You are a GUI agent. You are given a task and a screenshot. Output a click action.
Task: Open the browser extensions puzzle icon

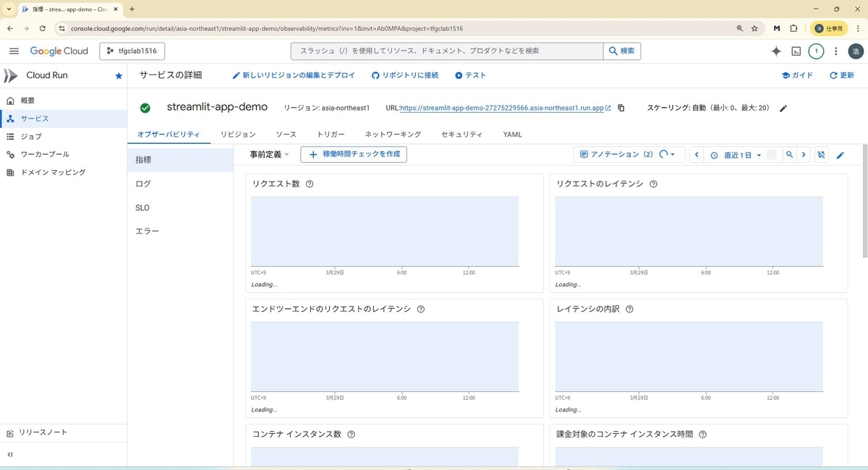[x=793, y=28]
